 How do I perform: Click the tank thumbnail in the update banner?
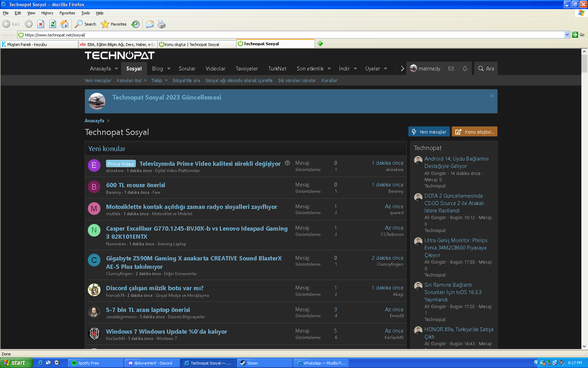pyautogui.click(x=97, y=101)
